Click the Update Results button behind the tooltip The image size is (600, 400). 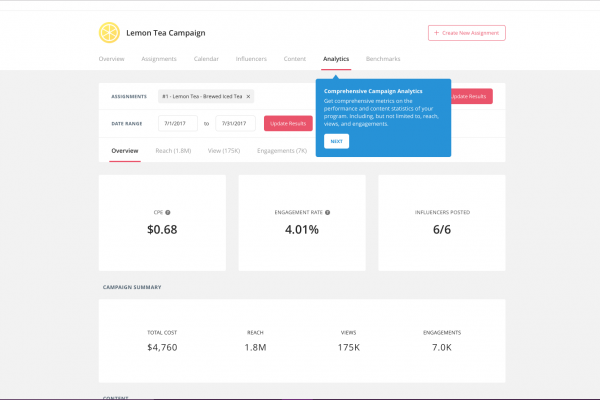pyautogui.click(x=472, y=96)
